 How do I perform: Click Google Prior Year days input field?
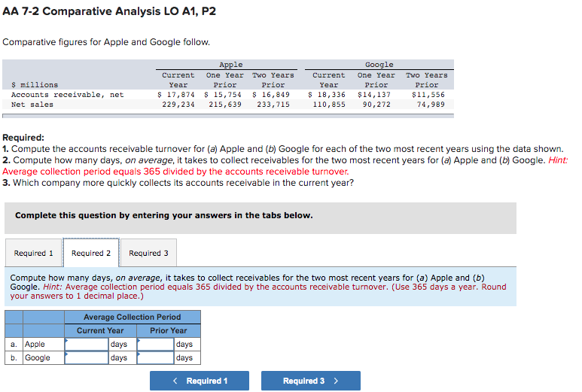point(156,358)
